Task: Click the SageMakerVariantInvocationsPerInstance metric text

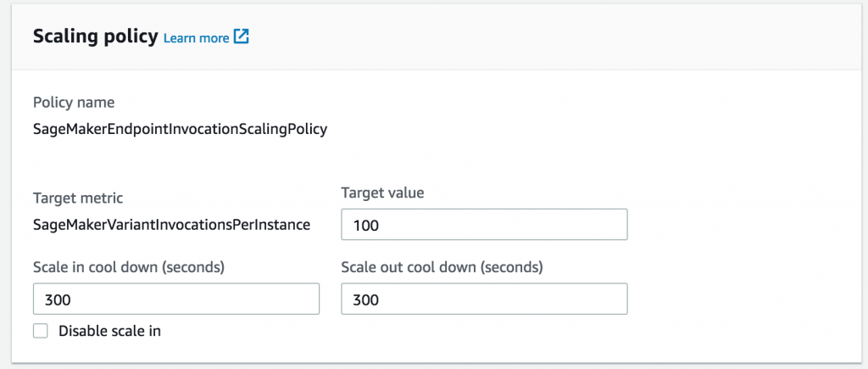Action: click(x=172, y=225)
